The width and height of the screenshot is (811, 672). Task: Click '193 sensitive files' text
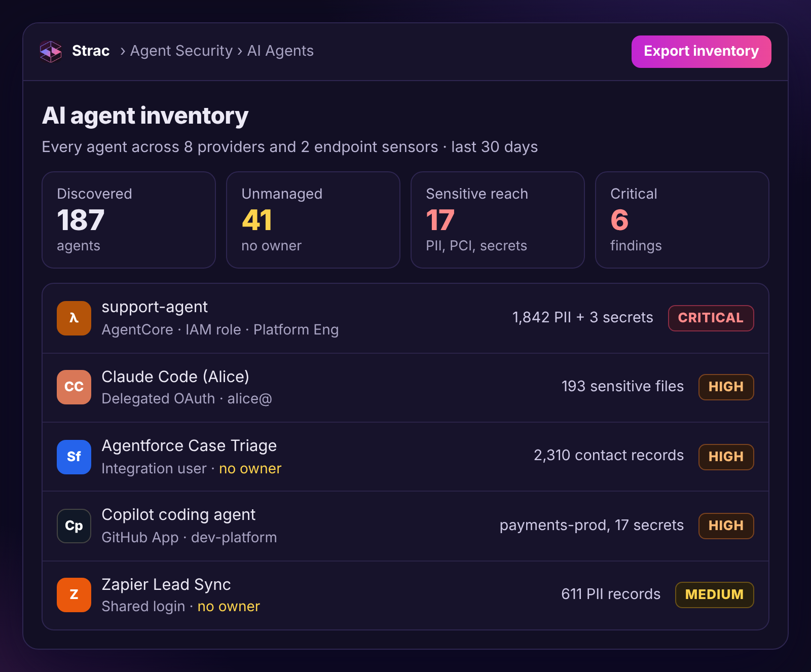point(622,387)
